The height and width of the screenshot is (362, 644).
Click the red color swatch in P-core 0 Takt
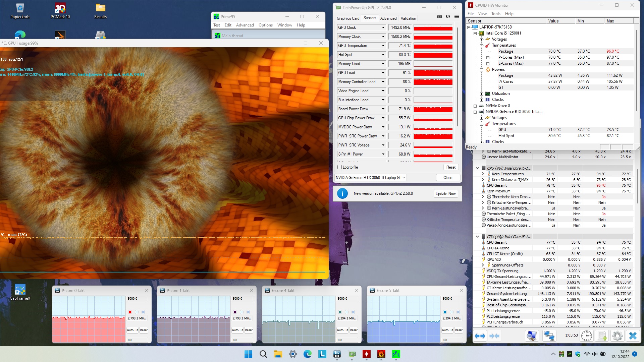[x=130, y=312]
